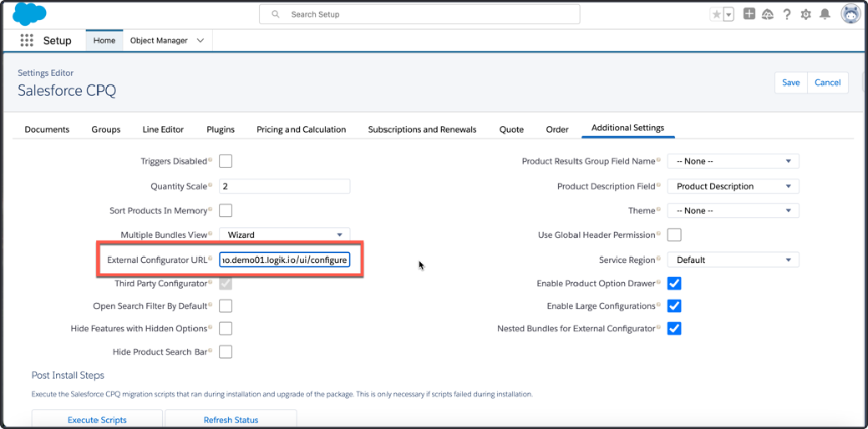Uncheck Enable Large Configurations

pos(673,305)
